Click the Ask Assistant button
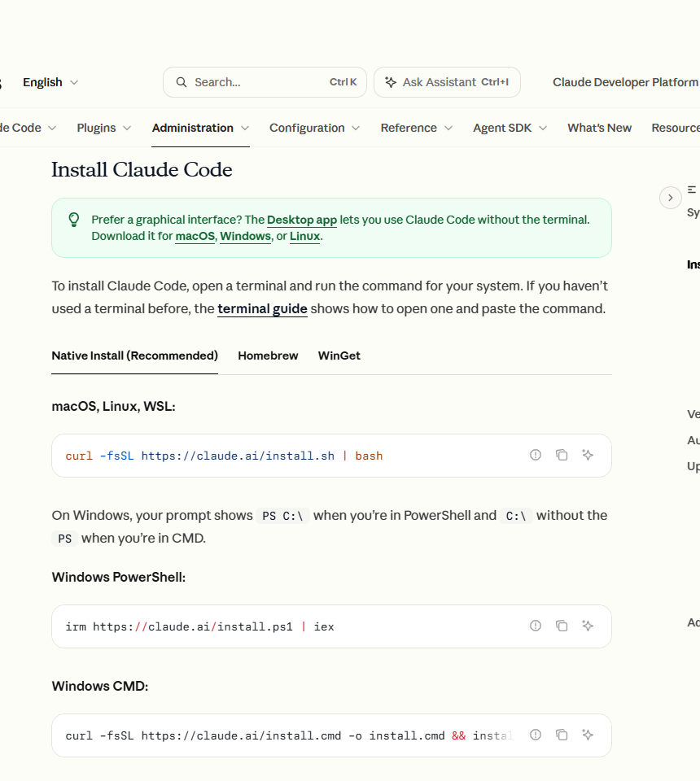700x781 pixels. coord(447,82)
